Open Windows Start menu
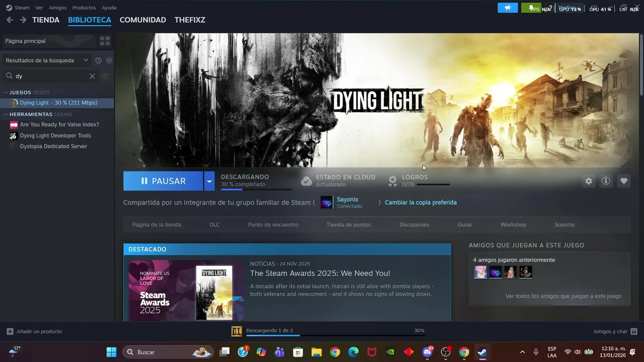 (x=111, y=352)
